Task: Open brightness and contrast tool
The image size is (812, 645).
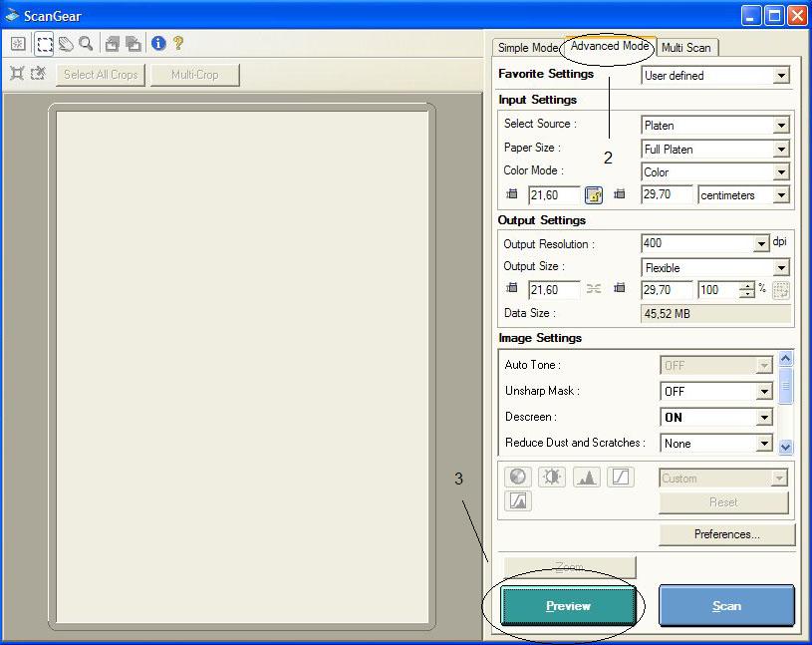Action: 552,477
